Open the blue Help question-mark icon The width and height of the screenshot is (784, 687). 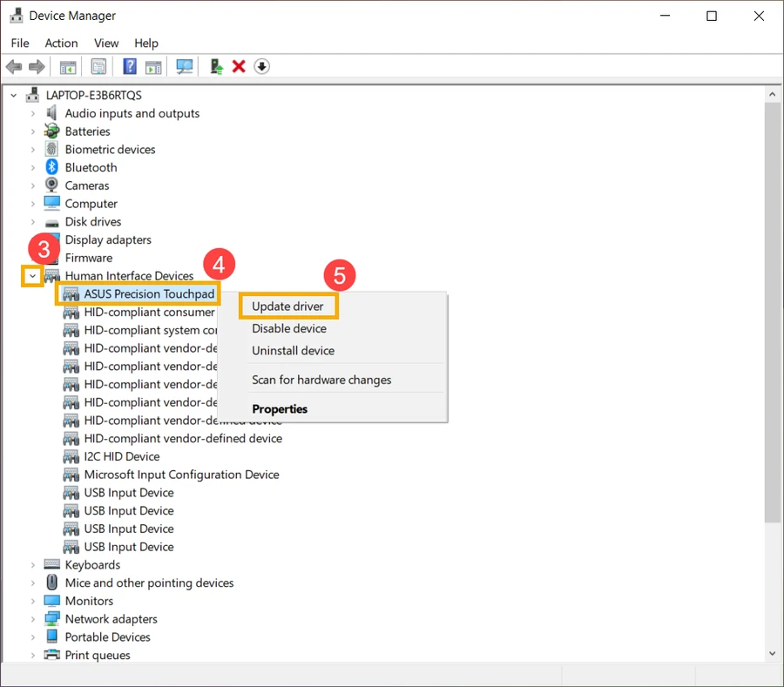coord(130,66)
